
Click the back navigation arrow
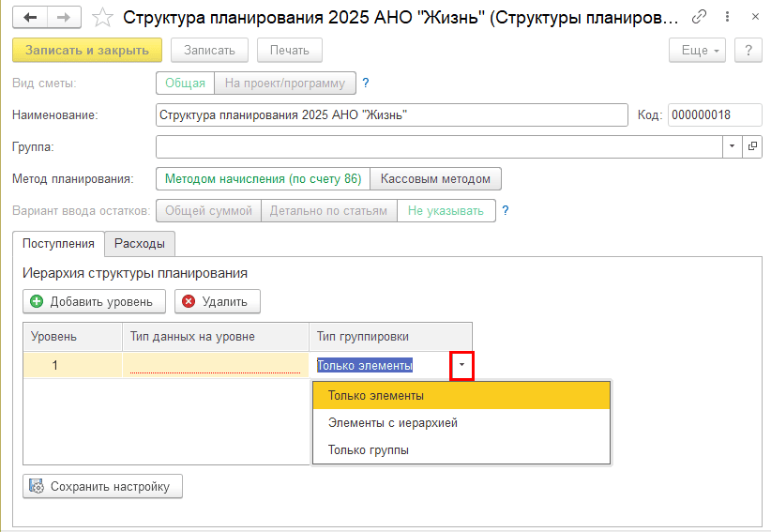coord(30,17)
